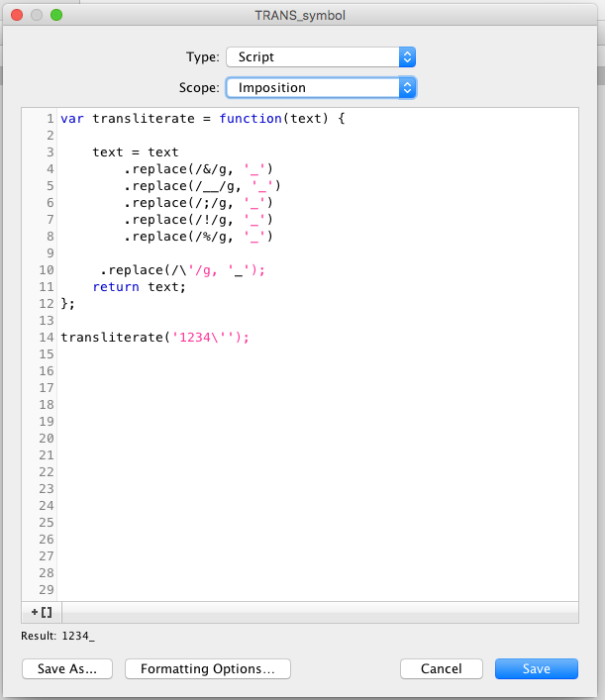Open the Scope dropdown set to Imposition
The height and width of the screenshot is (700, 605).
point(321,87)
